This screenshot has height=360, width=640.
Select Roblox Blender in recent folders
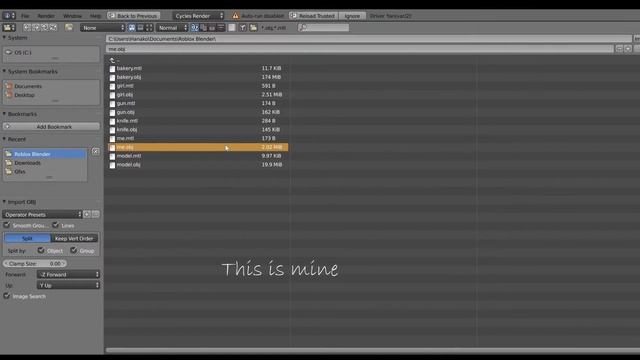pos(45,154)
